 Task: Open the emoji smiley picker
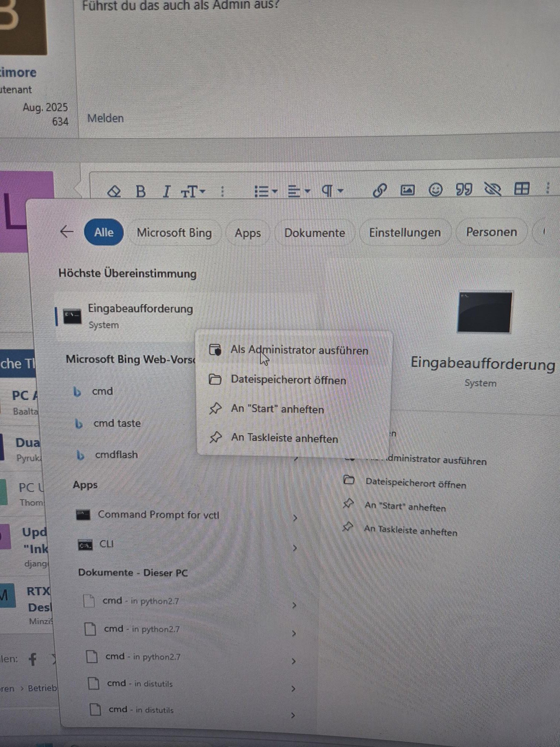pyautogui.click(x=435, y=190)
